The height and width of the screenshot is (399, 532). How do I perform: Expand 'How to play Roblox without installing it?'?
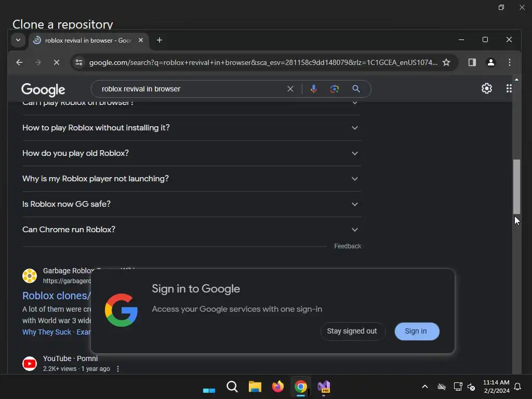tap(192, 128)
